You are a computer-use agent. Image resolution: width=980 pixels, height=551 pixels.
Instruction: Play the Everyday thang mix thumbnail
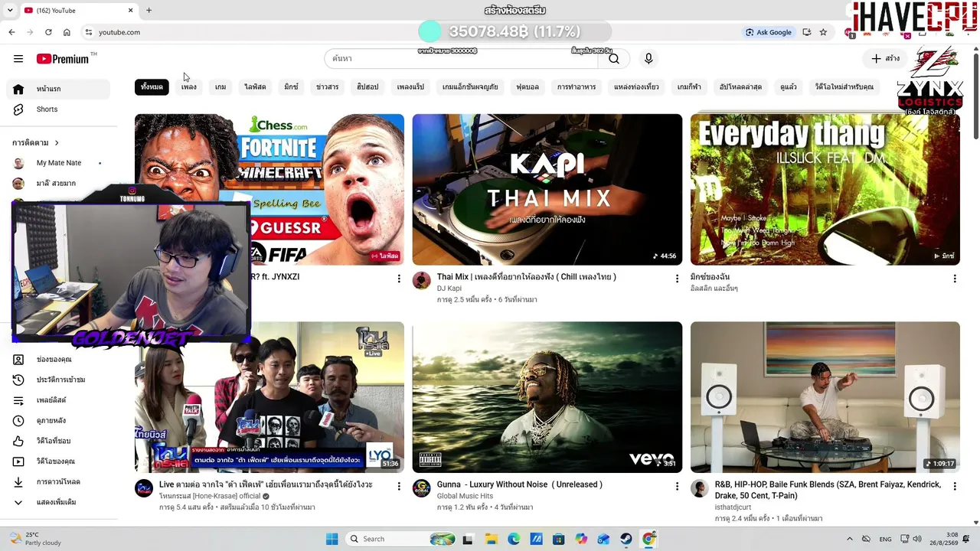pos(825,190)
